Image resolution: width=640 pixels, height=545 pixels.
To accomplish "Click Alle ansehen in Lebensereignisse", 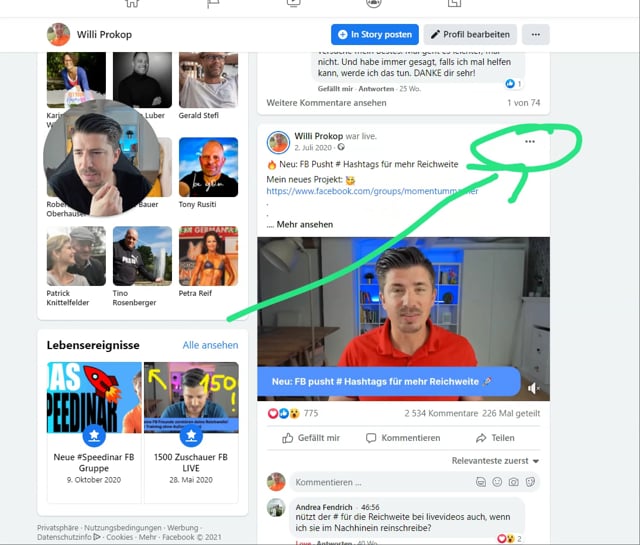I will (210, 345).
